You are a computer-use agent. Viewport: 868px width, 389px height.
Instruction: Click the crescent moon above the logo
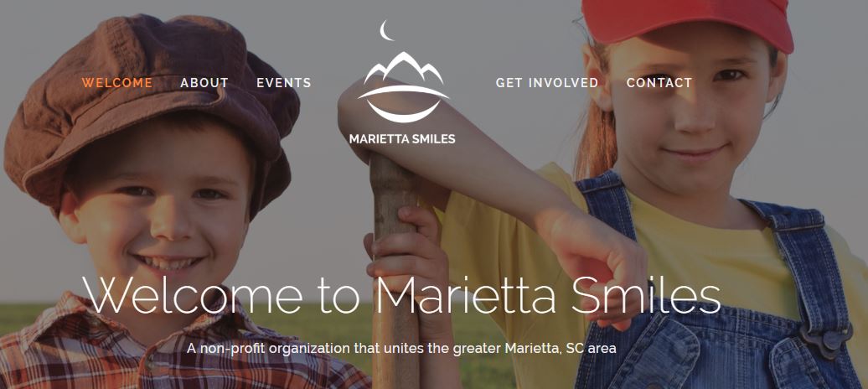point(386,30)
